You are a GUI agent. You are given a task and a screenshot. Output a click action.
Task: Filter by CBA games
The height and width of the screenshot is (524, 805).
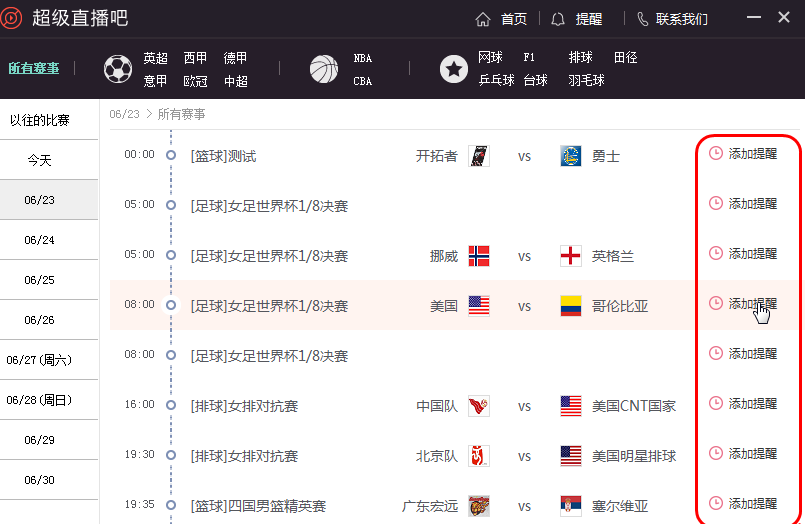(362, 81)
